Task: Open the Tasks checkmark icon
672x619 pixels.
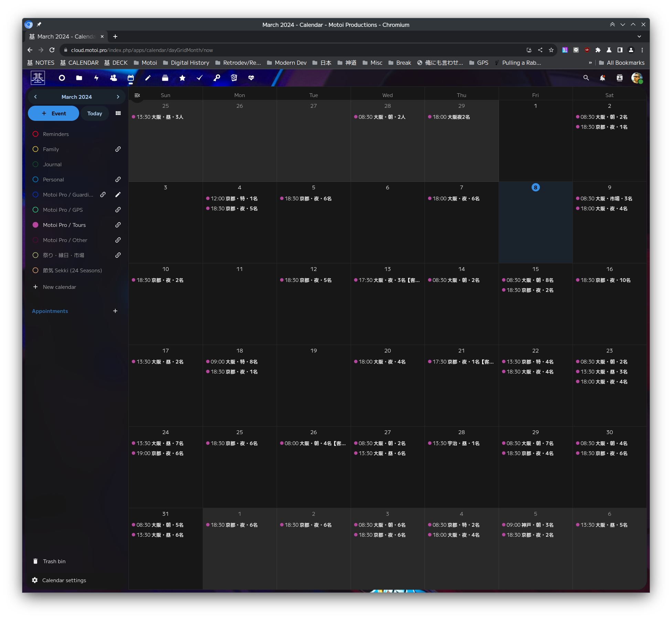Action: pos(200,78)
